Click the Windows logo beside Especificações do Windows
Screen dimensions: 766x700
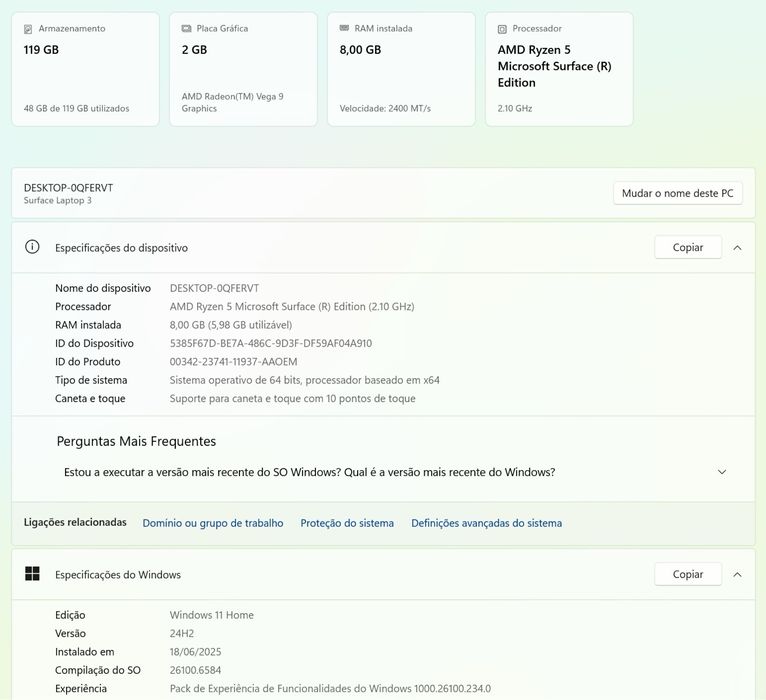[32, 574]
